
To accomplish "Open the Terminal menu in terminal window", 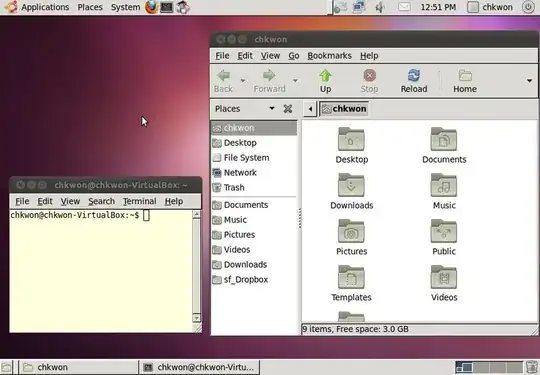I will pyautogui.click(x=139, y=201).
